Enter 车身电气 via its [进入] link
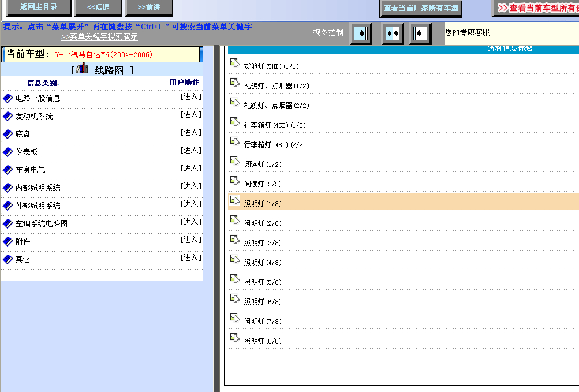 [191, 168]
